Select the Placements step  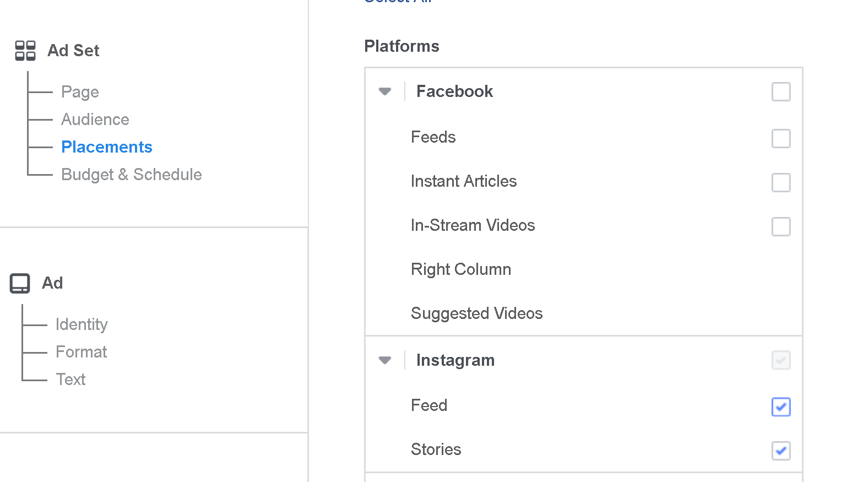tap(107, 147)
